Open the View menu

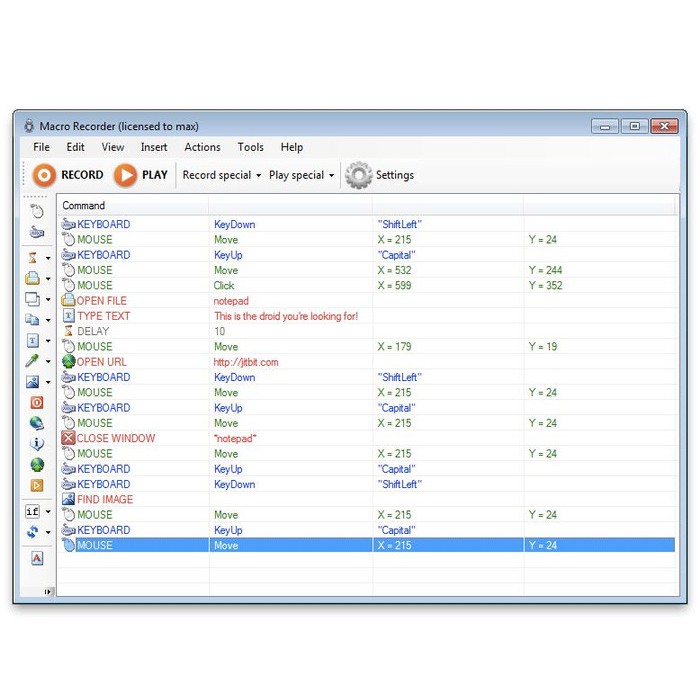point(113,147)
